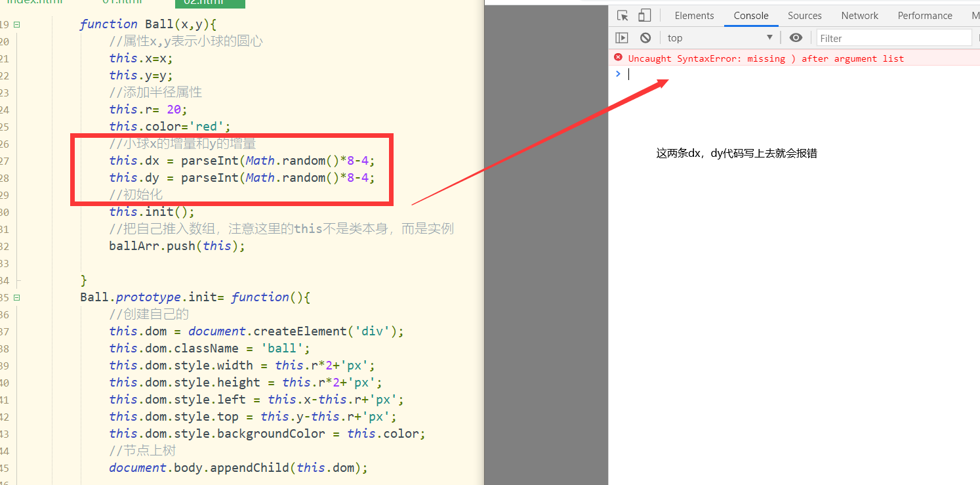
Task: Select the Uncaught SyntaxError message text
Action: 766,58
